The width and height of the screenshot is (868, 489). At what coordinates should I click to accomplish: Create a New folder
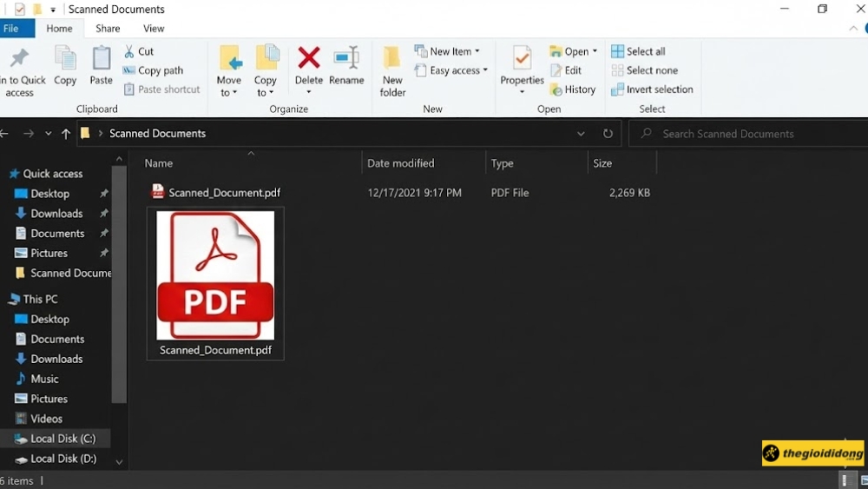(392, 69)
